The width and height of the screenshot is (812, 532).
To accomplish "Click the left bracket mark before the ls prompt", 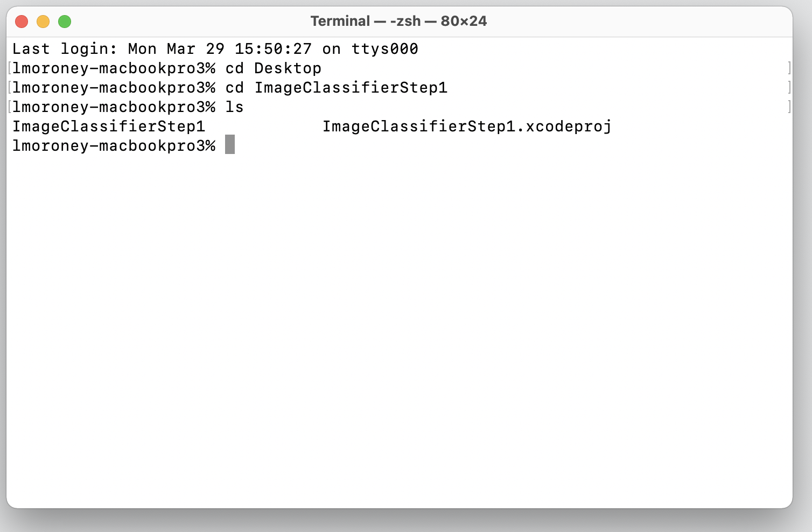I will pyautogui.click(x=10, y=107).
